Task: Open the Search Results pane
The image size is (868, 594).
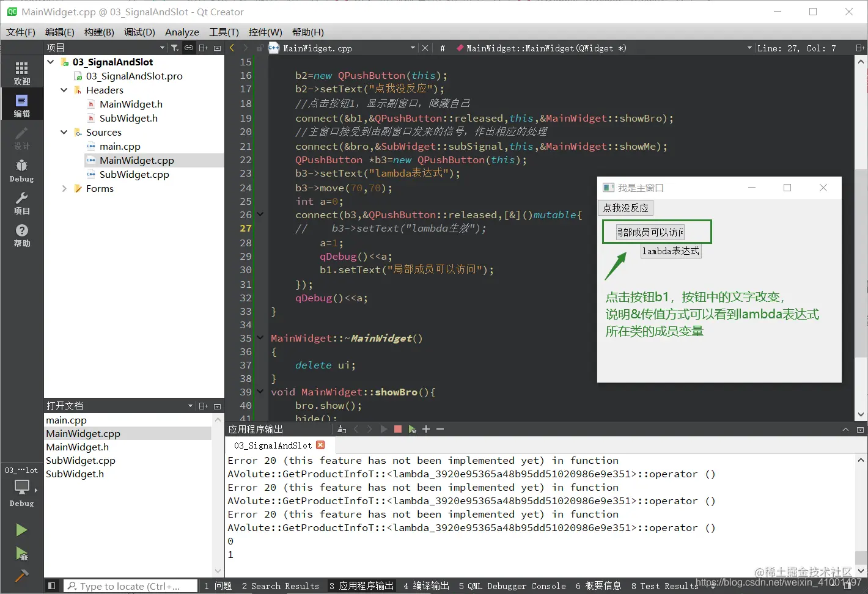Action: click(281, 585)
